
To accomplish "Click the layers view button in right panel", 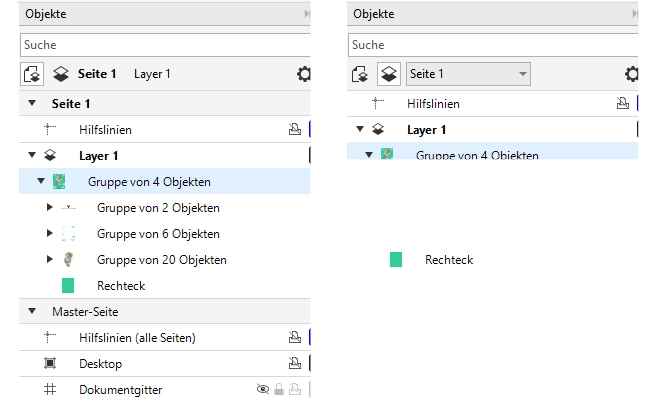I will coord(388,74).
